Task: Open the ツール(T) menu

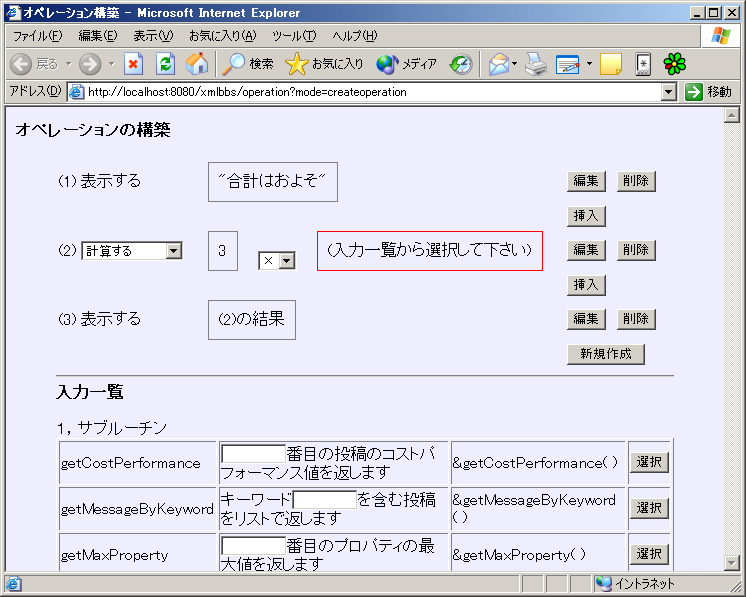Action: click(x=294, y=36)
